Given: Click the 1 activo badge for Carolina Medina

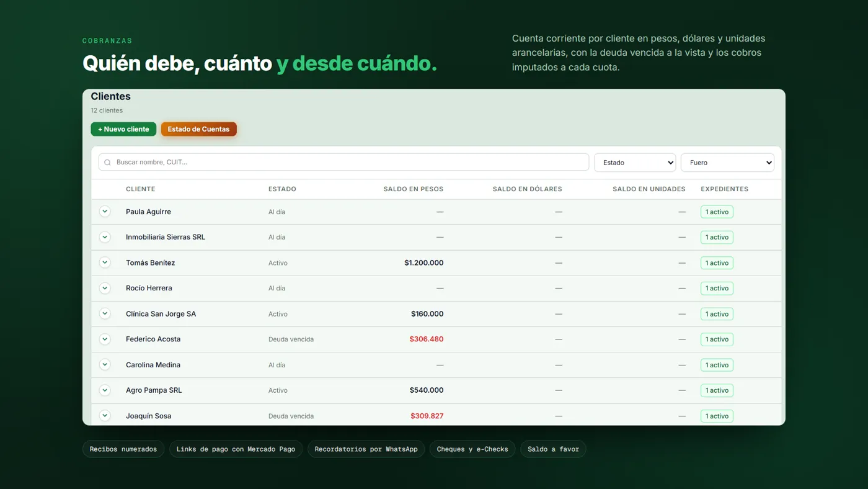Looking at the screenshot, I should (x=717, y=365).
